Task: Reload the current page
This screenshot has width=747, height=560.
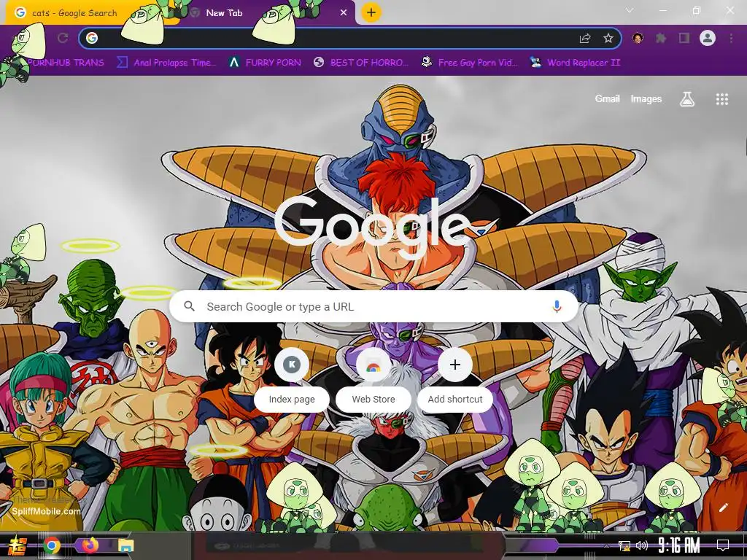Action: click(x=63, y=38)
